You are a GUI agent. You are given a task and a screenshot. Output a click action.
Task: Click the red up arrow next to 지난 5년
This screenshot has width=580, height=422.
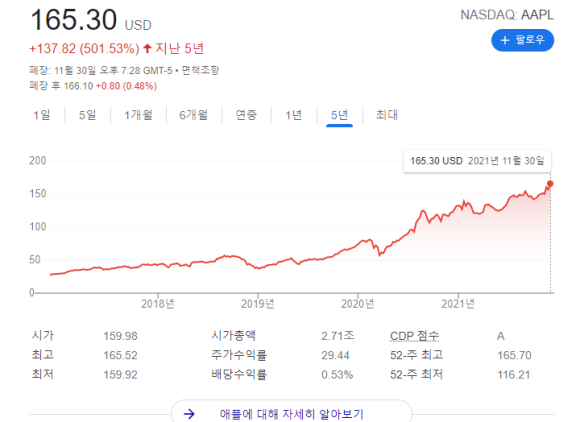[x=147, y=48]
